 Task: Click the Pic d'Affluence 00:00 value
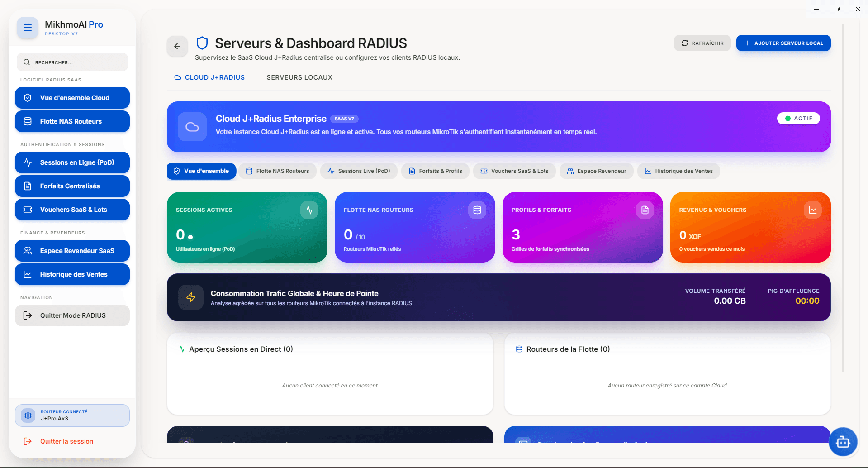click(x=807, y=301)
